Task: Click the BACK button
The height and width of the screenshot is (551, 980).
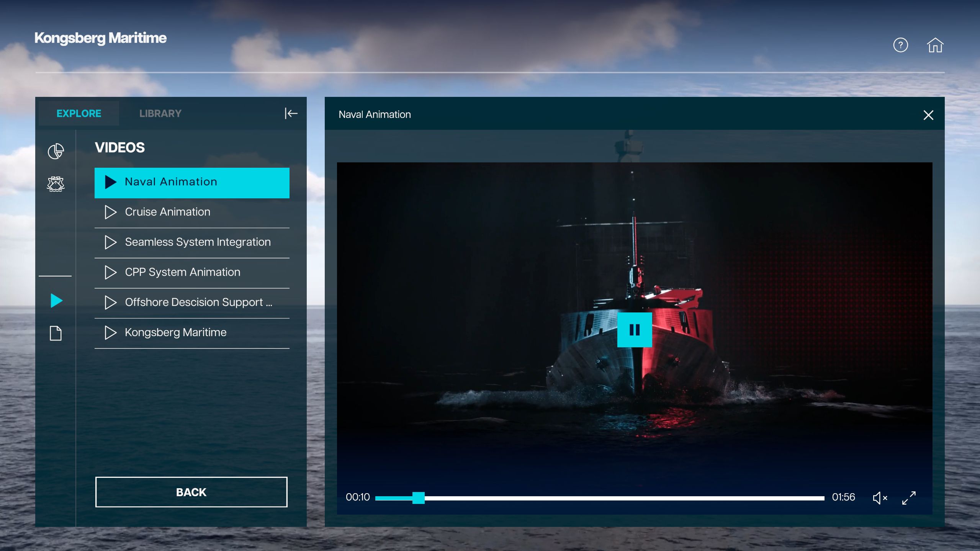Action: pos(191,492)
